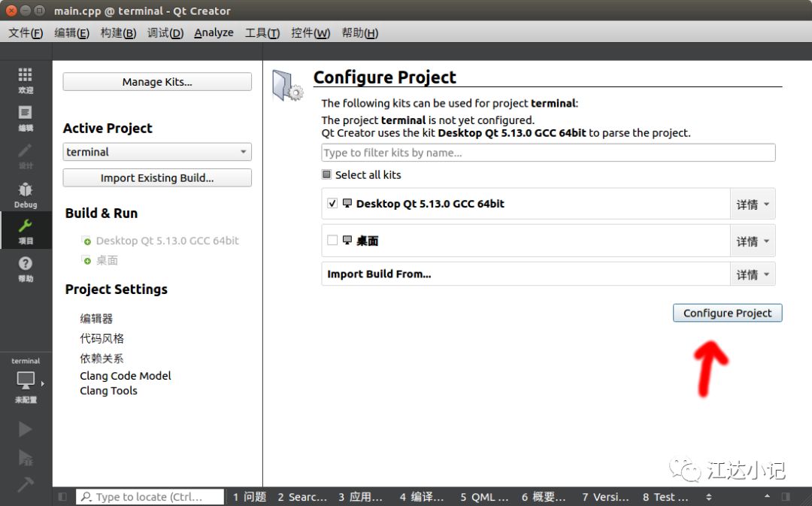812x506 pixels.
Task: Open the 调试(D) menu
Action: (165, 32)
